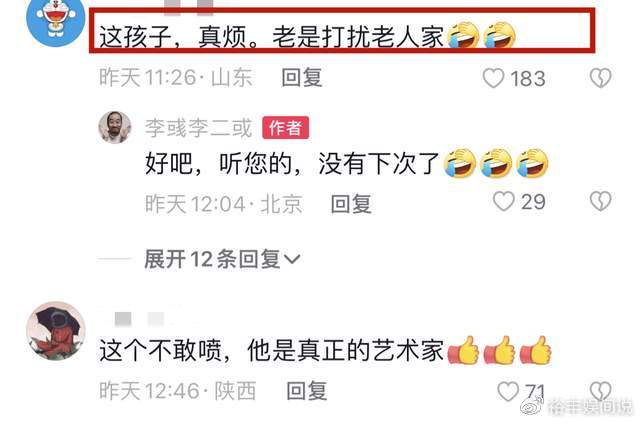Reply to the 12:46 Shaanxi comment
The width and height of the screenshot is (640, 423).
[x=307, y=391]
